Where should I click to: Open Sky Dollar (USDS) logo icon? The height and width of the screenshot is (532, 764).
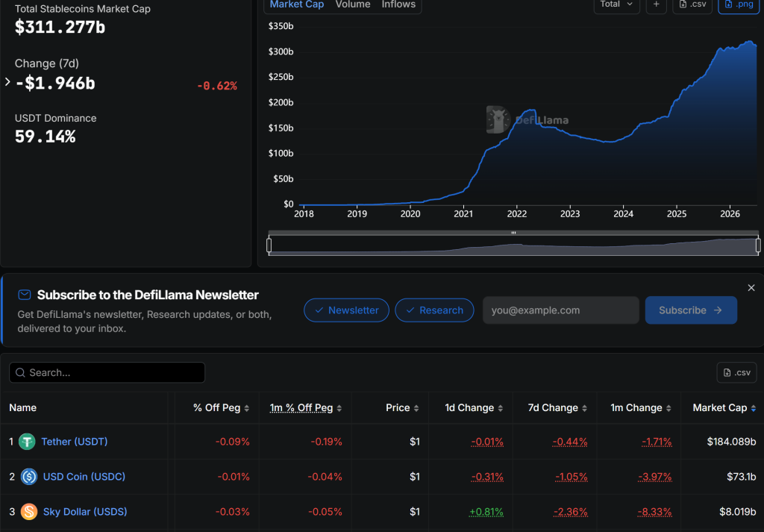pyautogui.click(x=29, y=512)
